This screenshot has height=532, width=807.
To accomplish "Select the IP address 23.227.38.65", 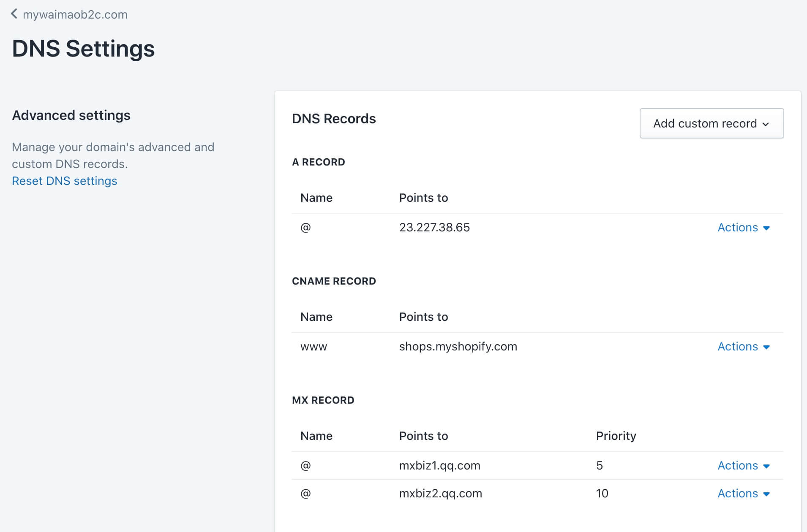I will [x=434, y=227].
